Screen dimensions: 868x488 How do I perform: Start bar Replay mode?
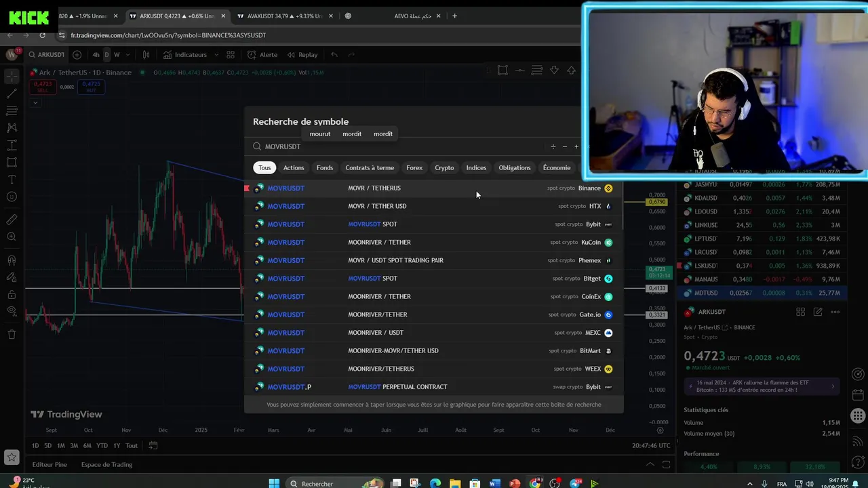pos(302,55)
